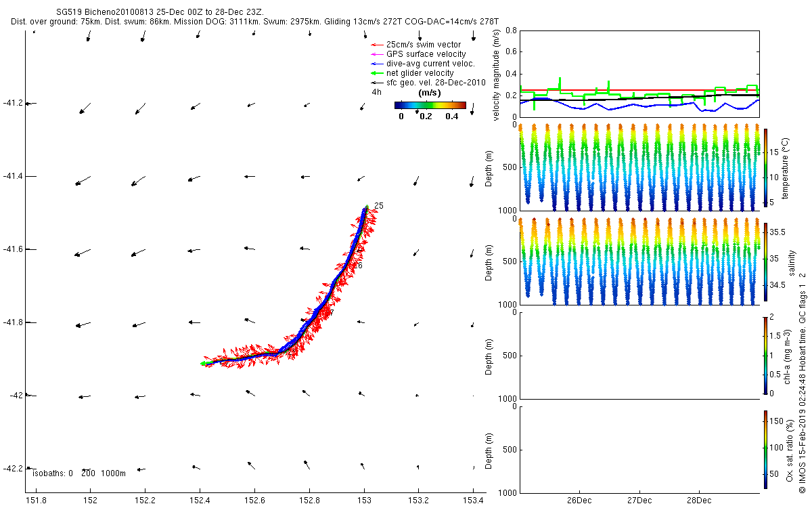Image resolution: width=812 pixels, height=508 pixels.
Task: Click the 'chl-a (mg m-3)' colorbar label
Action: [788, 356]
